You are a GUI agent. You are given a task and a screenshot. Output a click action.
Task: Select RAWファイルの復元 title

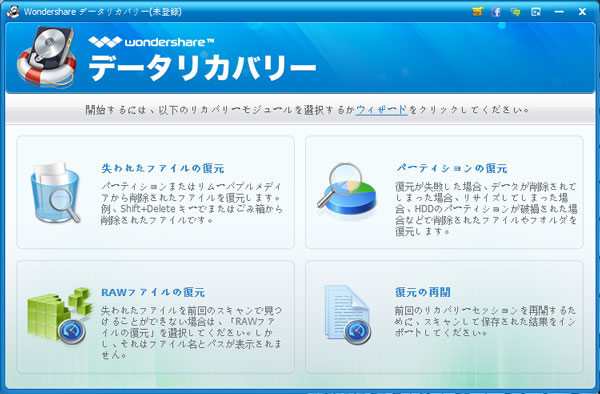point(153,293)
